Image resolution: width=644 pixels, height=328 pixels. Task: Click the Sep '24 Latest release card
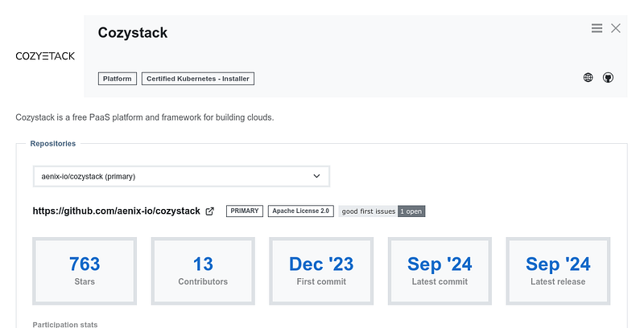[x=558, y=271]
